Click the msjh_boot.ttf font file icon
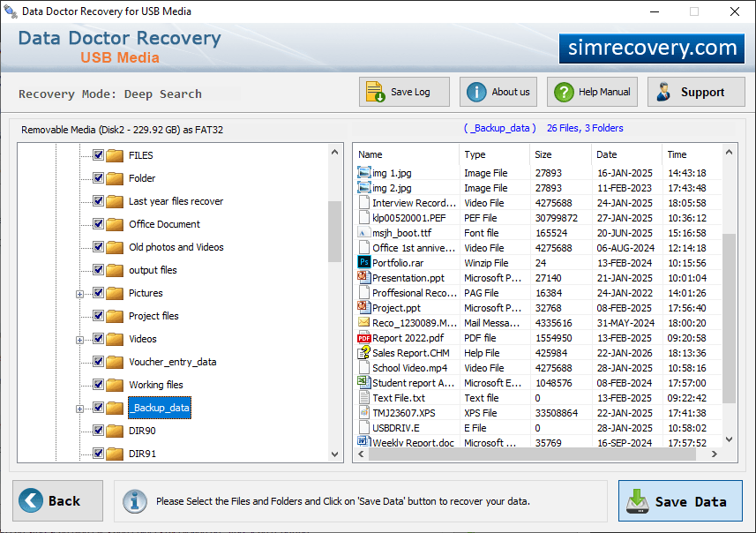756x533 pixels. click(x=364, y=232)
